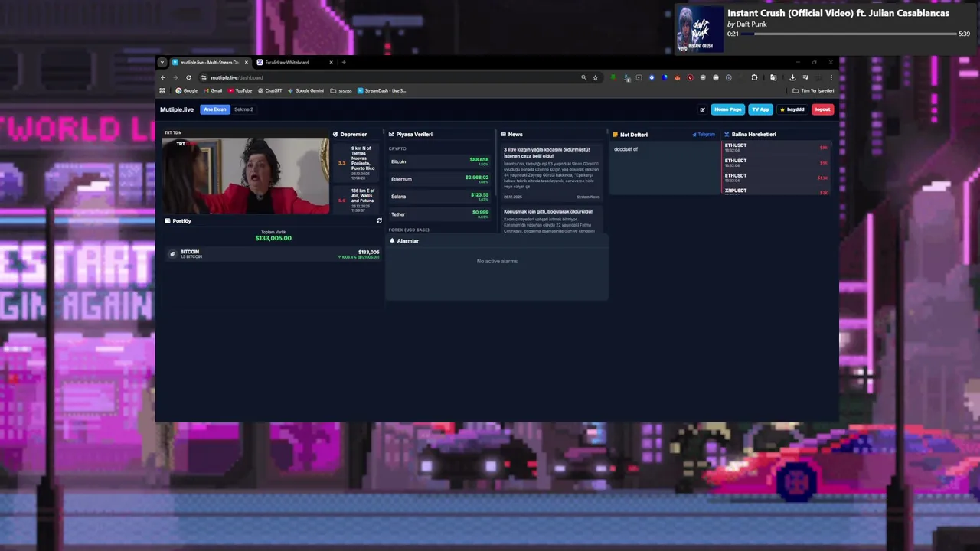Viewport: 980px width, 551px height.
Task: Go back with browser back arrow
Action: (162, 77)
